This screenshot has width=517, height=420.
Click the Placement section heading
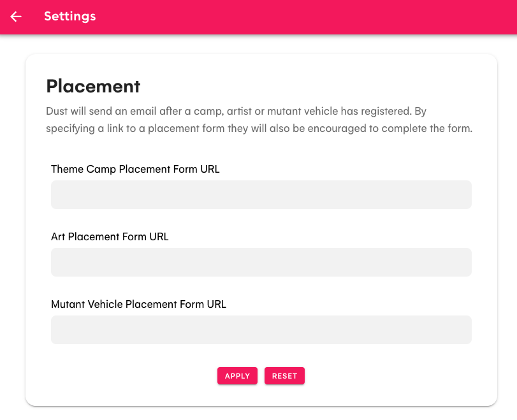(x=93, y=86)
